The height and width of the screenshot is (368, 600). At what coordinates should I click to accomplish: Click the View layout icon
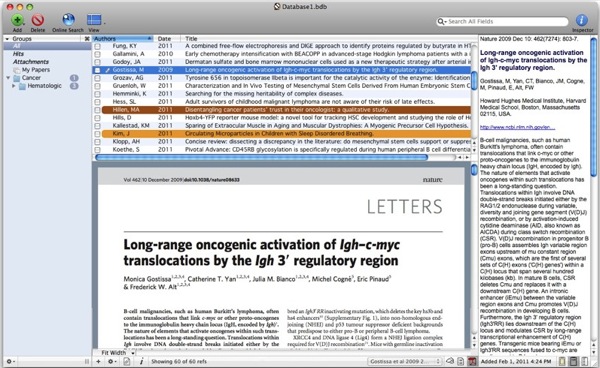(x=94, y=20)
